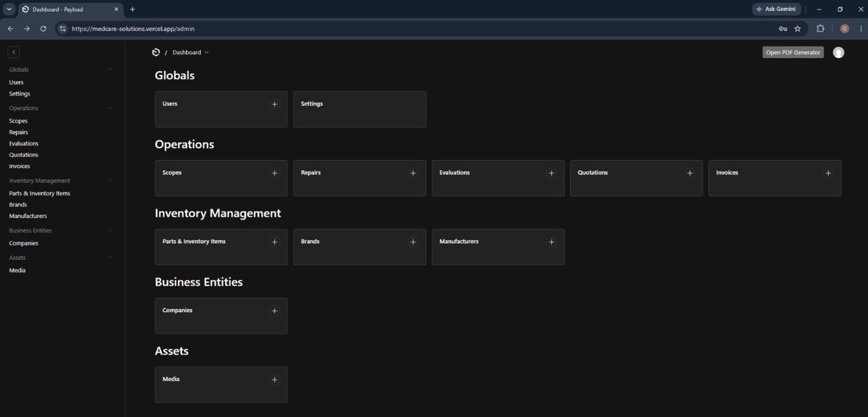Open the tab search dropdown arrow

[9, 9]
